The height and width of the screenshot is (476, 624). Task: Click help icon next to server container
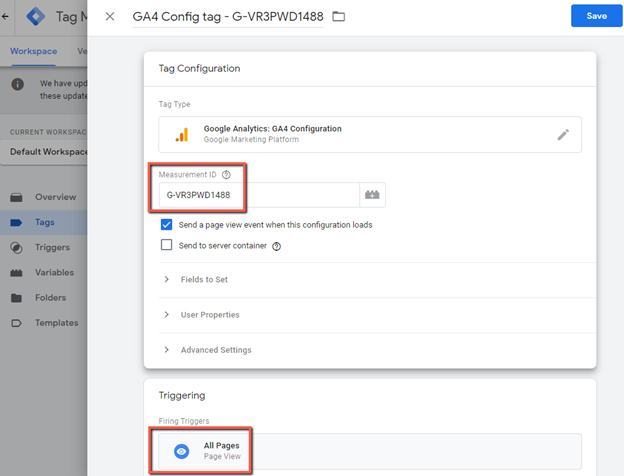276,246
